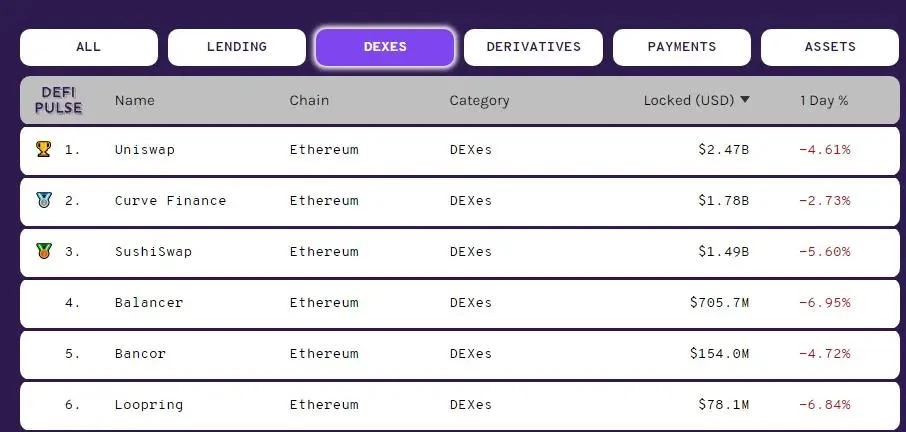Select the active DEXES tab

pos(385,47)
